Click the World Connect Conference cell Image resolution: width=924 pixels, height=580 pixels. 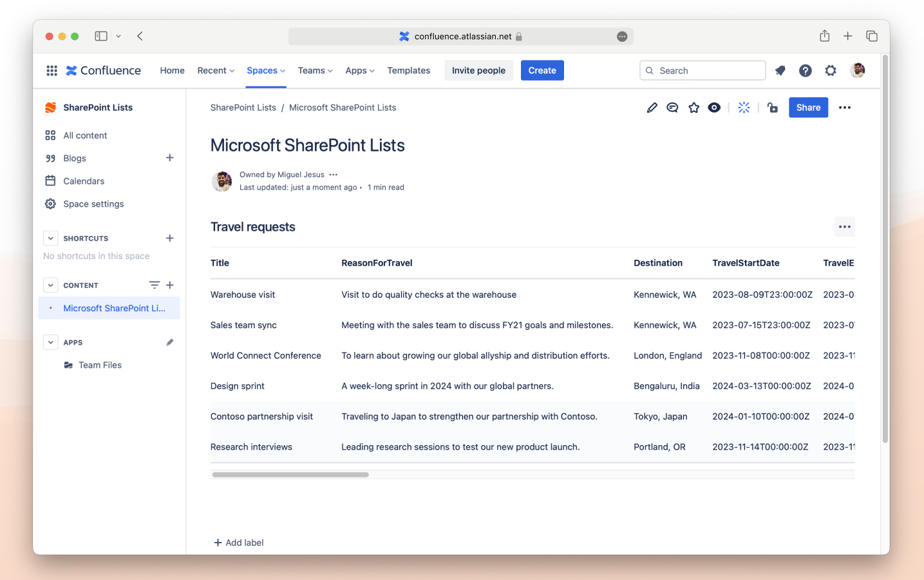tap(266, 356)
